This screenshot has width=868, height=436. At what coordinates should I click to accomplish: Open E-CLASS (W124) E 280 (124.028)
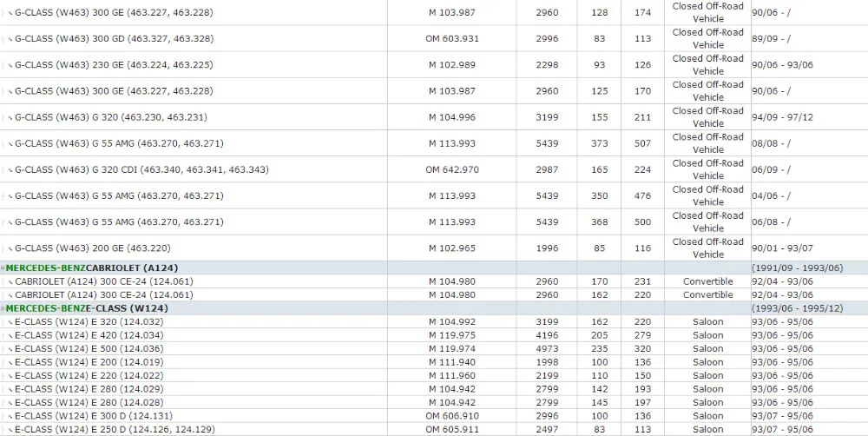89,403
